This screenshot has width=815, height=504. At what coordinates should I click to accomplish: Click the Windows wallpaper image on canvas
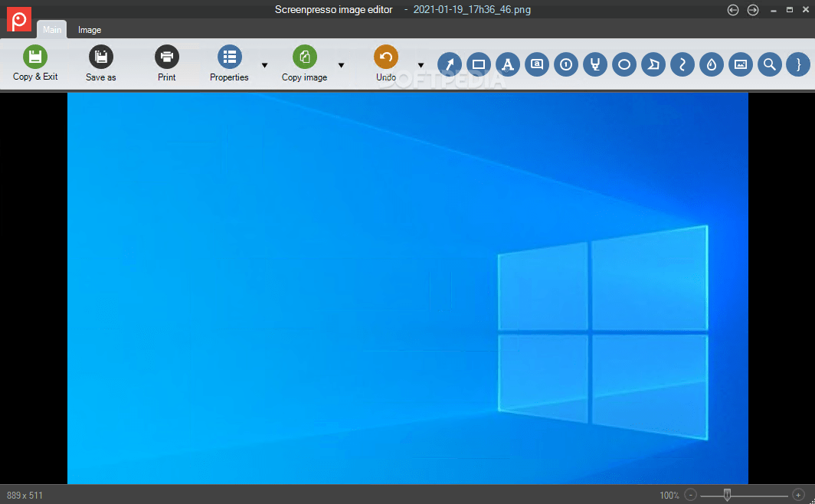407,288
